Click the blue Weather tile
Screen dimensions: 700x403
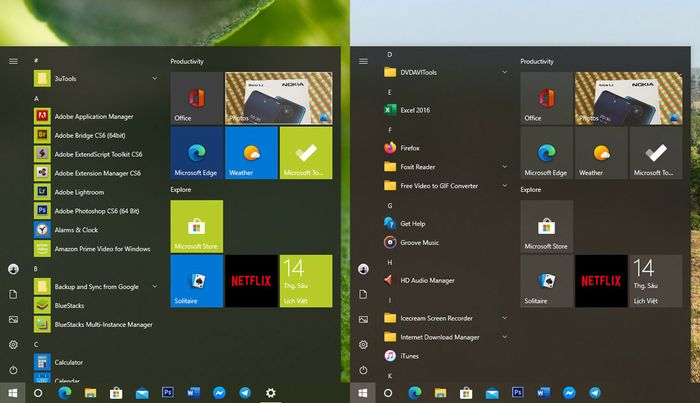(251, 153)
